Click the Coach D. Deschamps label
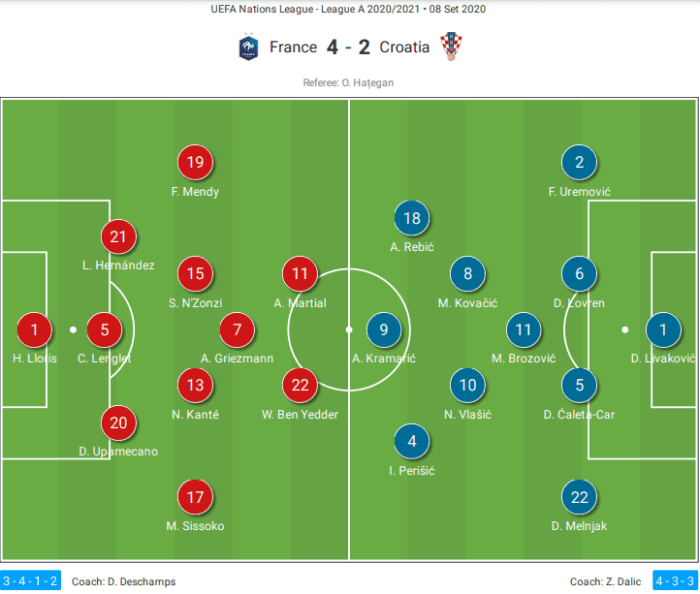 124,582
